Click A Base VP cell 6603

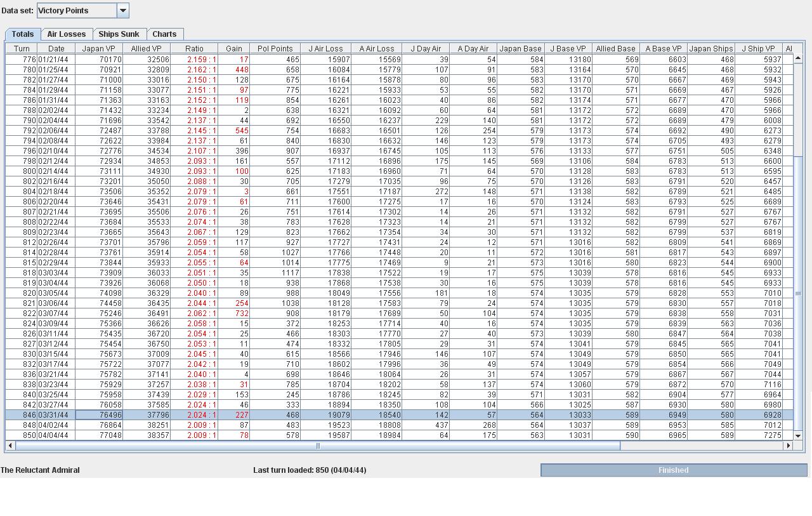664,60
